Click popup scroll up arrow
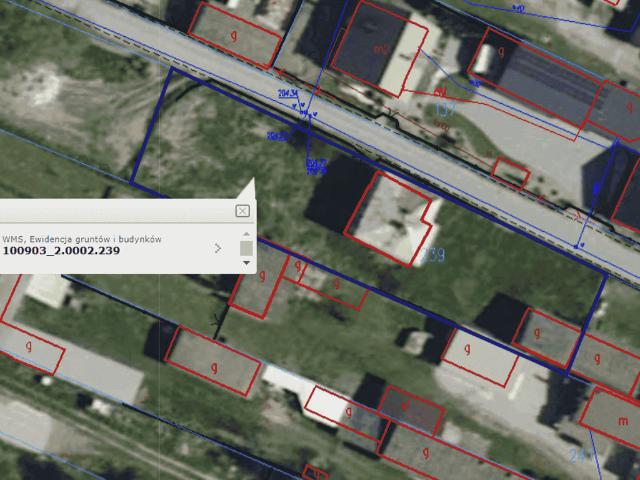Image resolution: width=640 pixels, height=480 pixels. click(246, 234)
